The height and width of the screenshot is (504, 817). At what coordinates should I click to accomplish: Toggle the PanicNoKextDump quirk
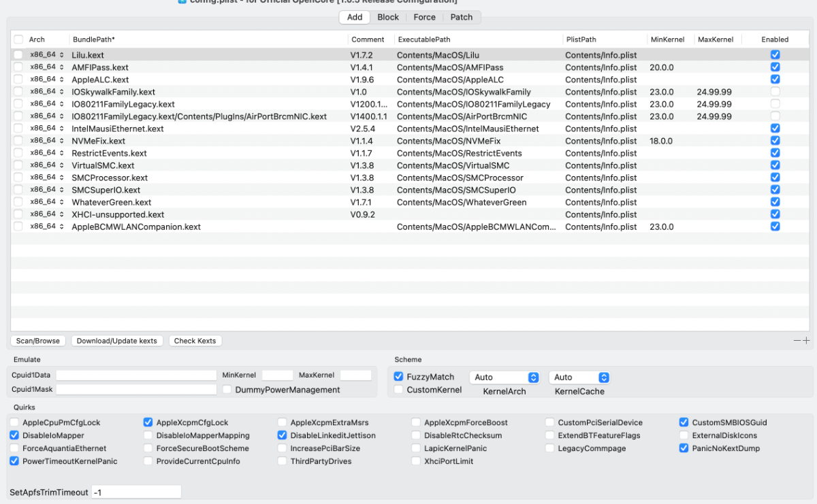tap(684, 448)
